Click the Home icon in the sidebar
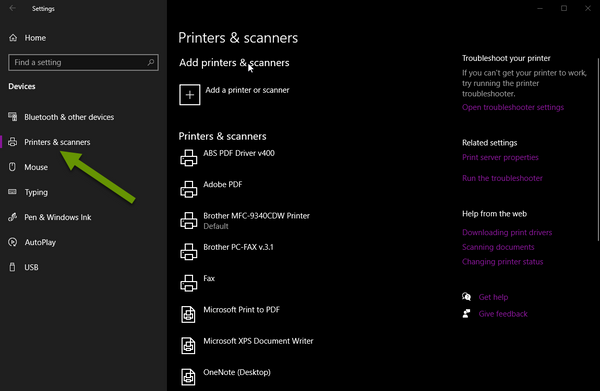600x391 pixels. (13, 37)
